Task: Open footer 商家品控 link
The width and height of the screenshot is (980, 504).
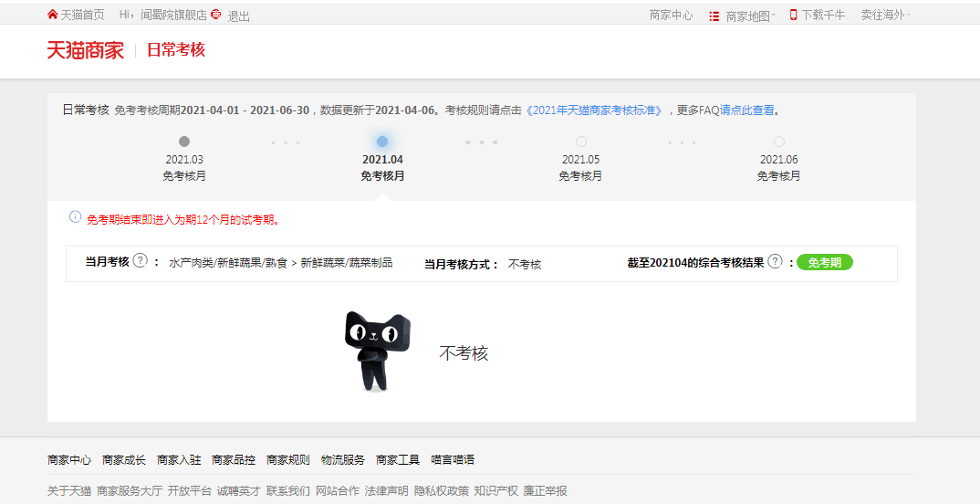Action: click(x=234, y=460)
